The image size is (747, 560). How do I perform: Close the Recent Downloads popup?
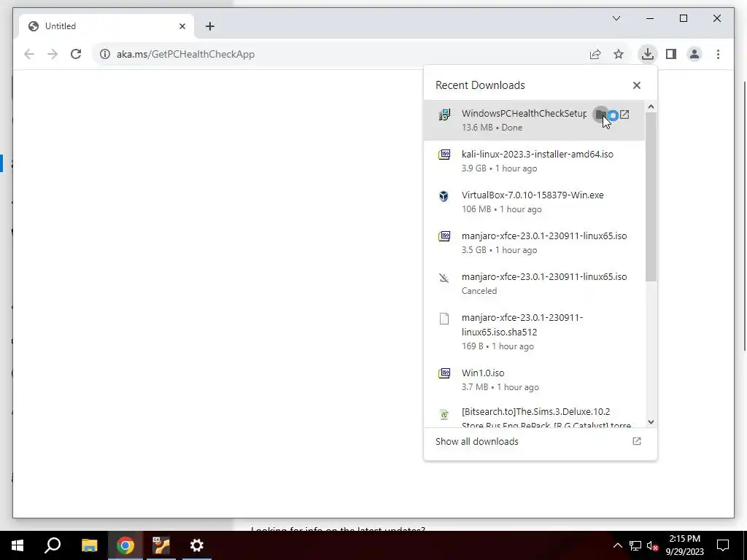636,85
